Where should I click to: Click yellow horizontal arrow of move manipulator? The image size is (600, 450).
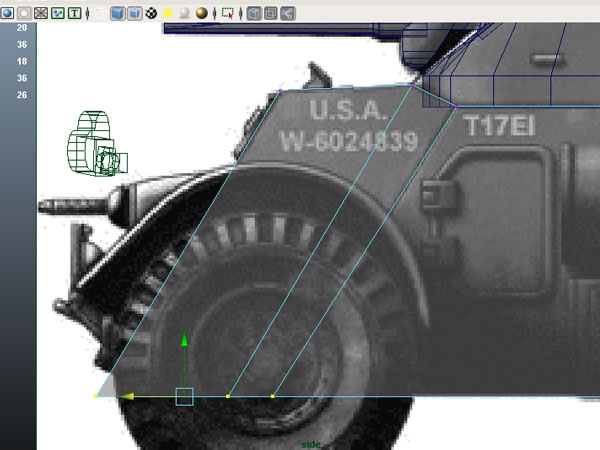(x=128, y=396)
